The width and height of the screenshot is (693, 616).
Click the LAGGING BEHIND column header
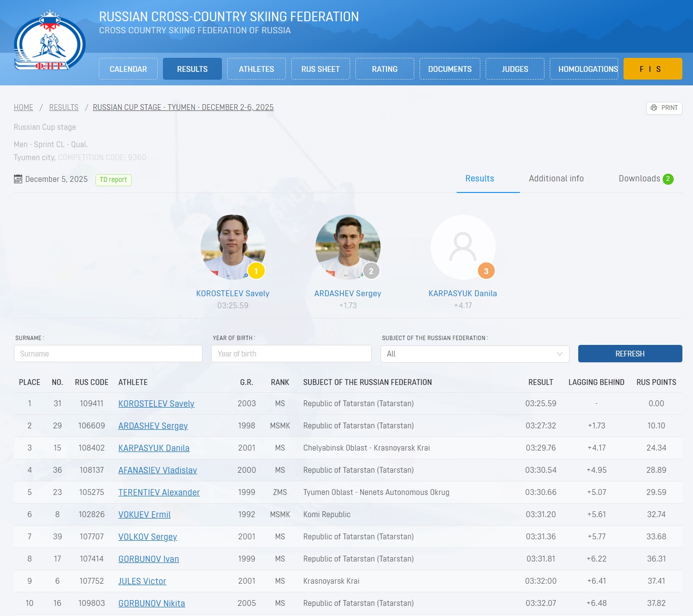click(x=597, y=382)
